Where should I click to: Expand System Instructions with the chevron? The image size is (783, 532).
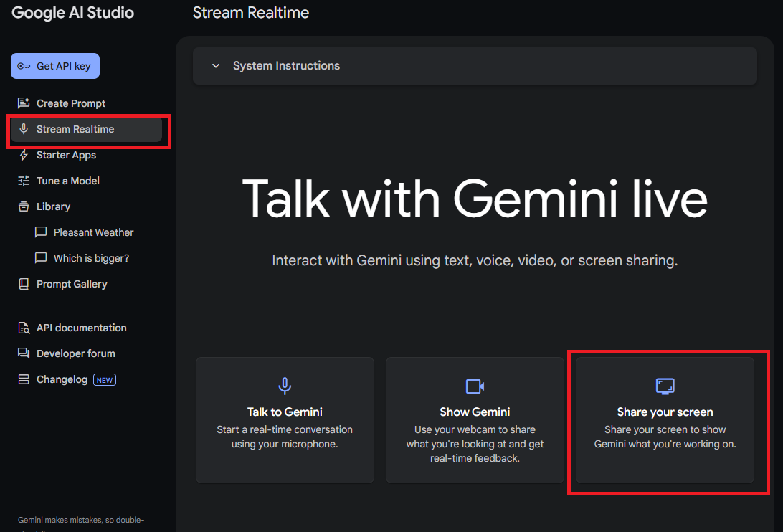coord(216,65)
